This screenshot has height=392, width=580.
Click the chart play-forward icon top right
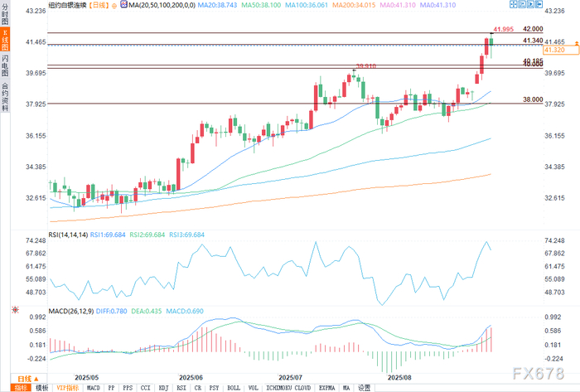coord(530,4)
